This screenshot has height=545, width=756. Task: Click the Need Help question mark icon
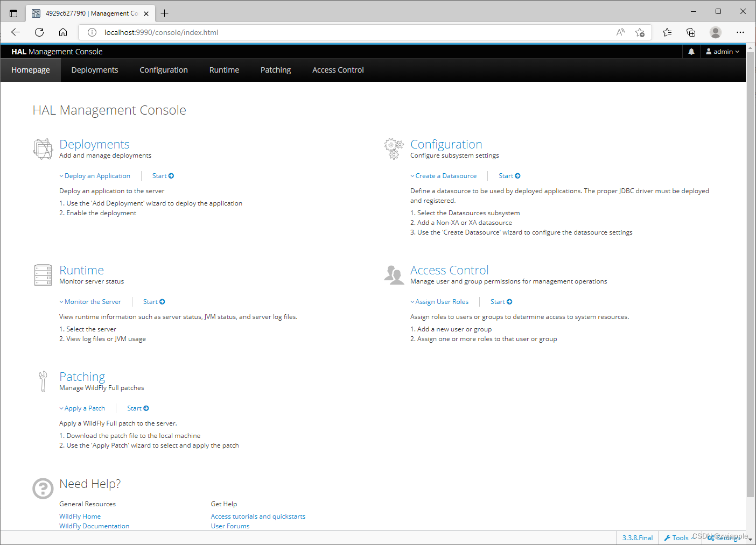point(43,488)
